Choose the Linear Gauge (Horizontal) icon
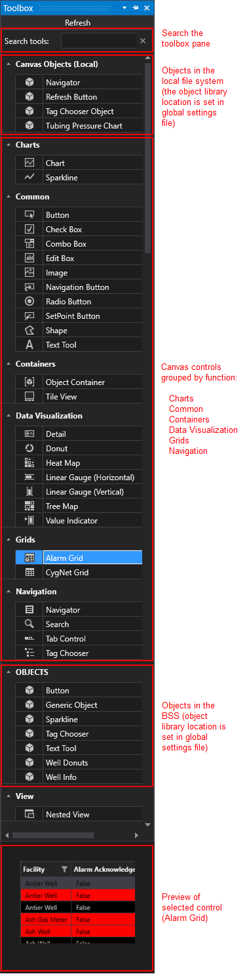Screen dimensions: 249x980 click(x=29, y=478)
